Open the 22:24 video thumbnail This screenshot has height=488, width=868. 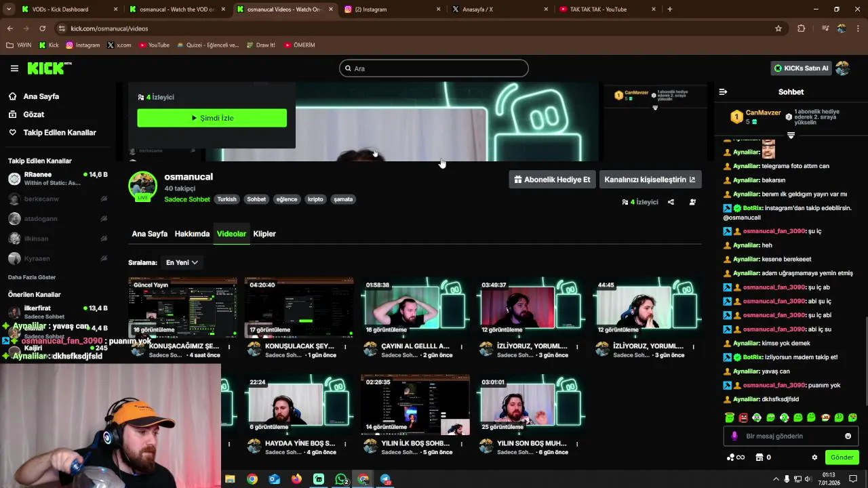[298, 404]
